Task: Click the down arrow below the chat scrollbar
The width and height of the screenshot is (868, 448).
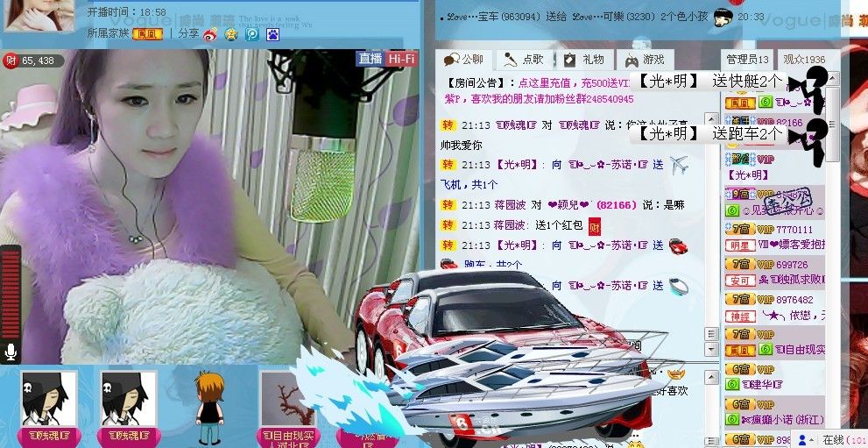Action: (711, 349)
